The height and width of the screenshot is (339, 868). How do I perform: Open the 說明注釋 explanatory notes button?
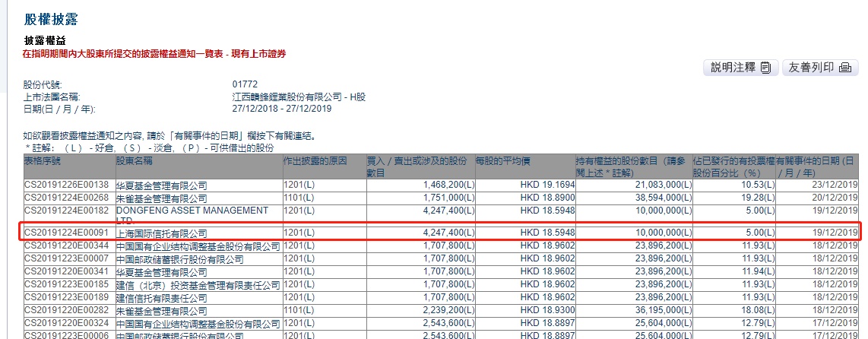[740, 68]
